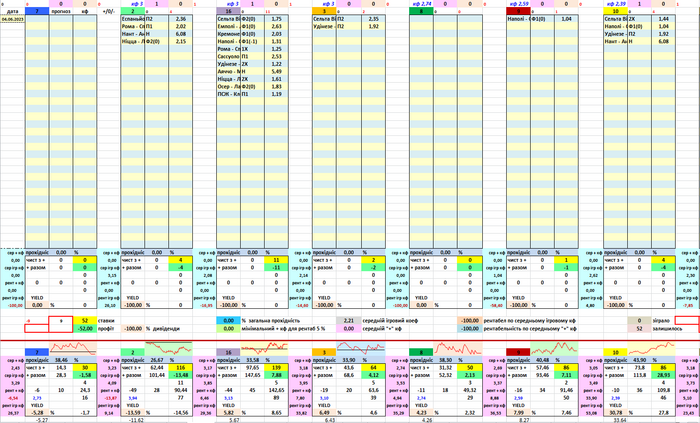The height and width of the screenshot is (423, 700).
Task: Select the yellow 139 cell
Action: (276, 368)
